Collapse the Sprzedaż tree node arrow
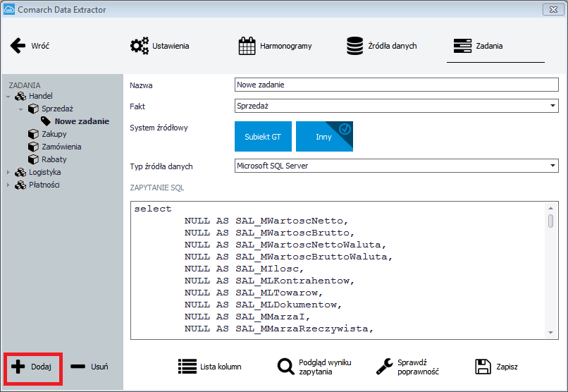The width and height of the screenshot is (568, 392). pos(20,109)
